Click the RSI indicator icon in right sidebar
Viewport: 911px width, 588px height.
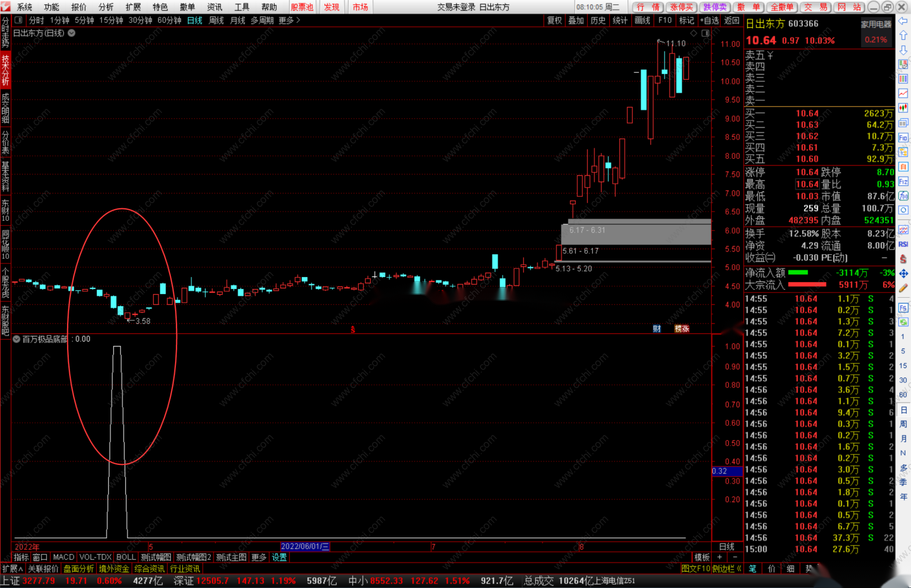click(x=903, y=245)
